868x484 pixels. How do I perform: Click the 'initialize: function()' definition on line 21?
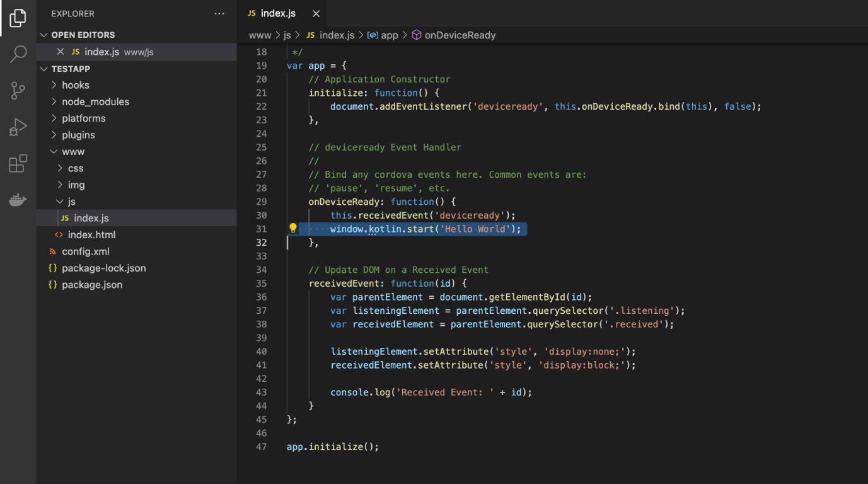[374, 93]
